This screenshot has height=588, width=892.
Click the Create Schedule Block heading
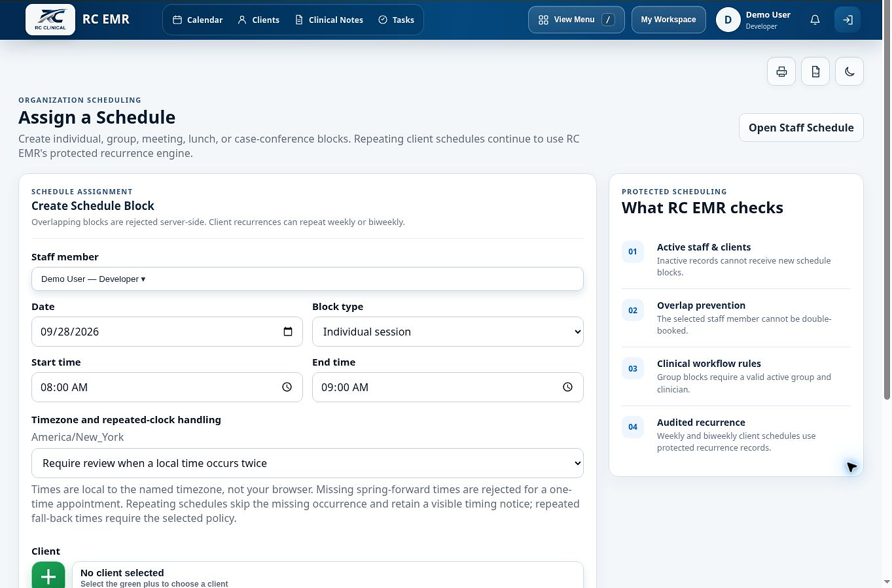coord(93,206)
